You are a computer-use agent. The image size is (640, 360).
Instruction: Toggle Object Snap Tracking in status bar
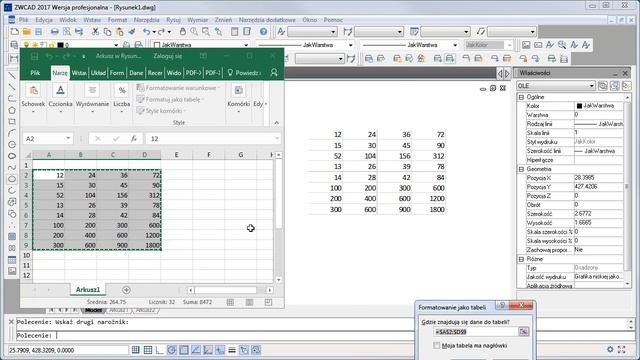coord(196,350)
